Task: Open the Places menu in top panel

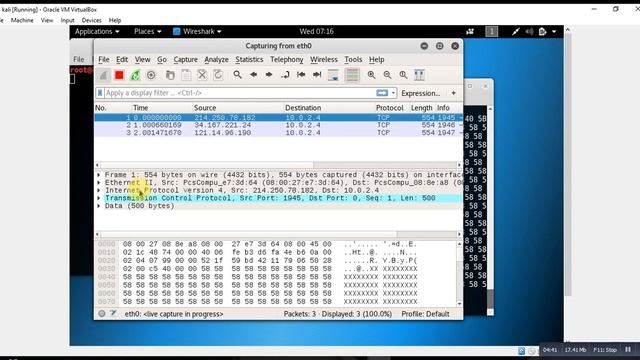Action: (x=147, y=31)
